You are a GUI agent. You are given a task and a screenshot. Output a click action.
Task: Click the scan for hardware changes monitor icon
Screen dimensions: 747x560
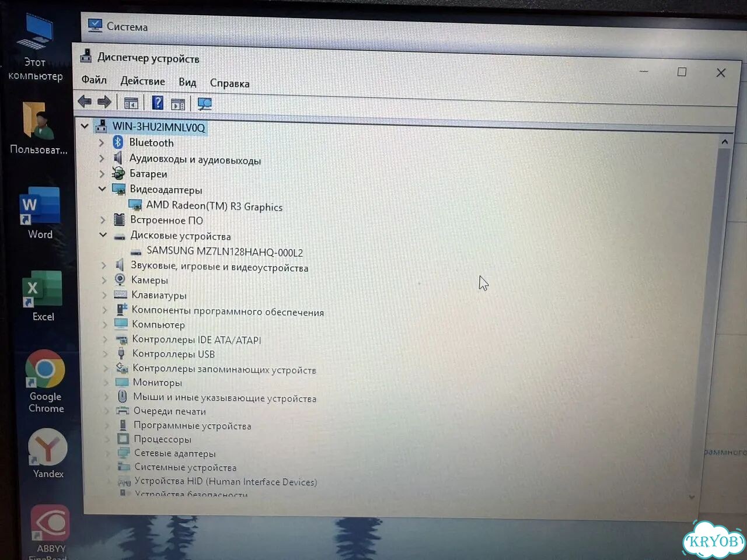point(204,104)
